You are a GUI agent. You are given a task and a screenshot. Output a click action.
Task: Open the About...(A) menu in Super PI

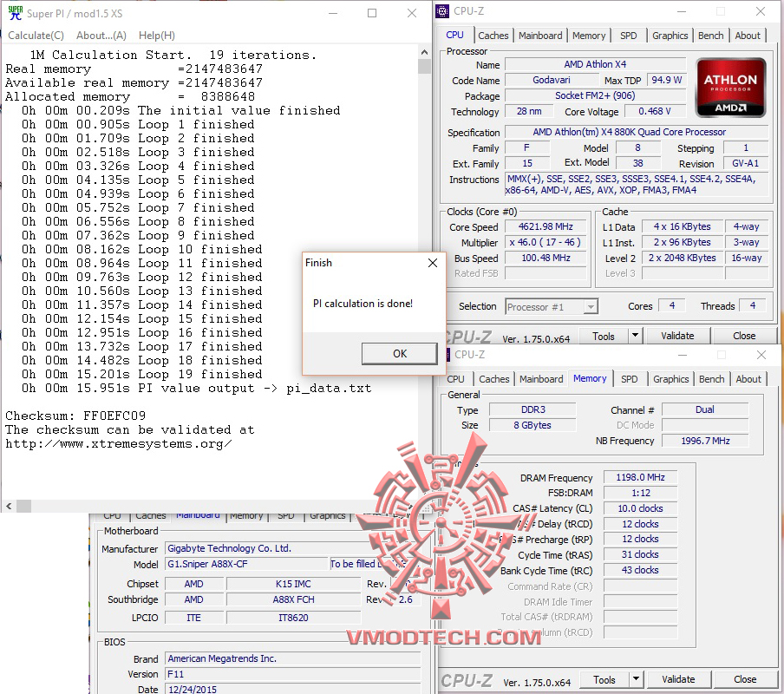pyautogui.click(x=101, y=36)
